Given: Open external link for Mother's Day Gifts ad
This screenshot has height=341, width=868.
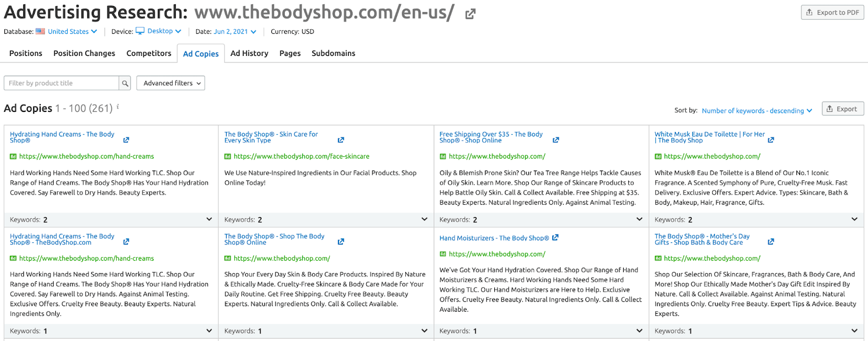Looking at the screenshot, I should point(771,242).
